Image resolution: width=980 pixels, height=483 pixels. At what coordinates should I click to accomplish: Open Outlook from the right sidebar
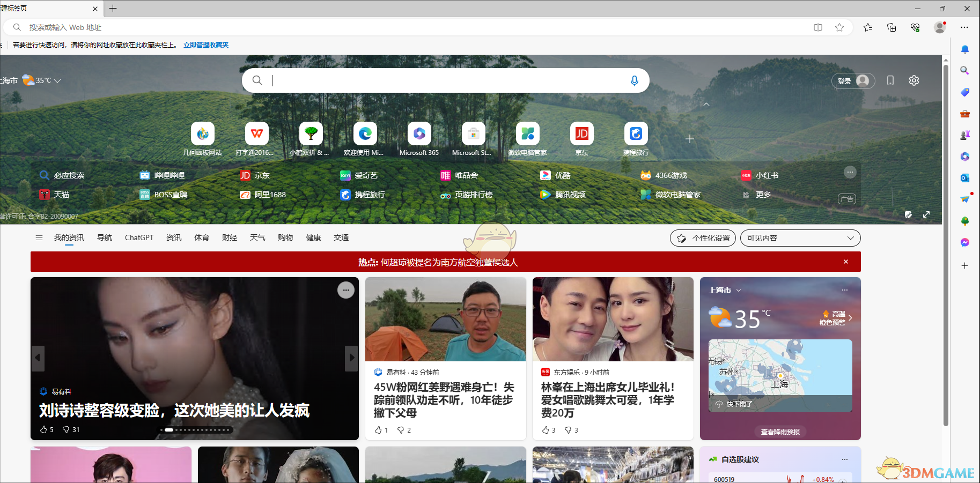tap(964, 177)
